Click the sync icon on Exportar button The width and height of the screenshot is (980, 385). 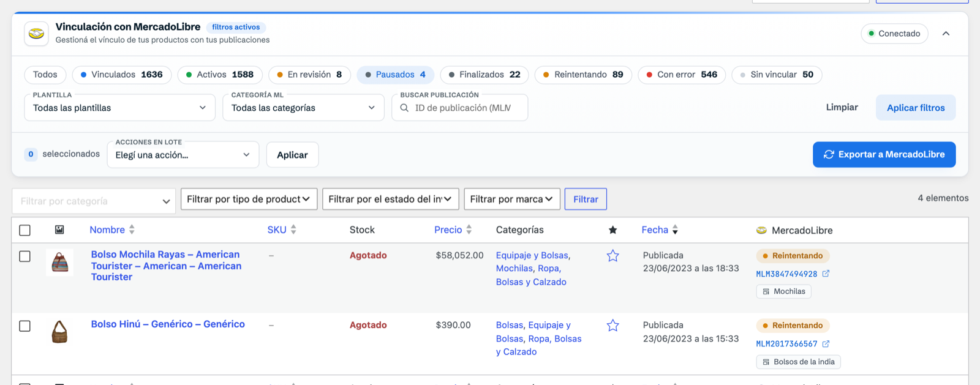click(x=829, y=154)
